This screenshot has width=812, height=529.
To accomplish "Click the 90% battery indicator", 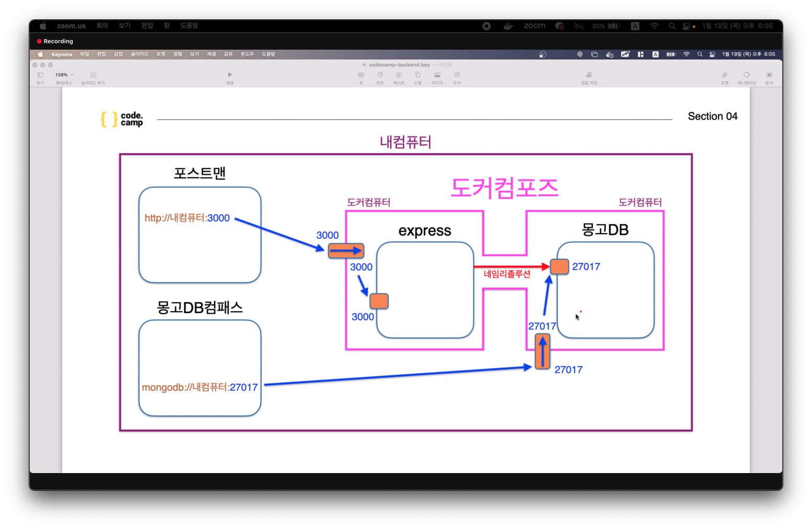I will [x=606, y=26].
